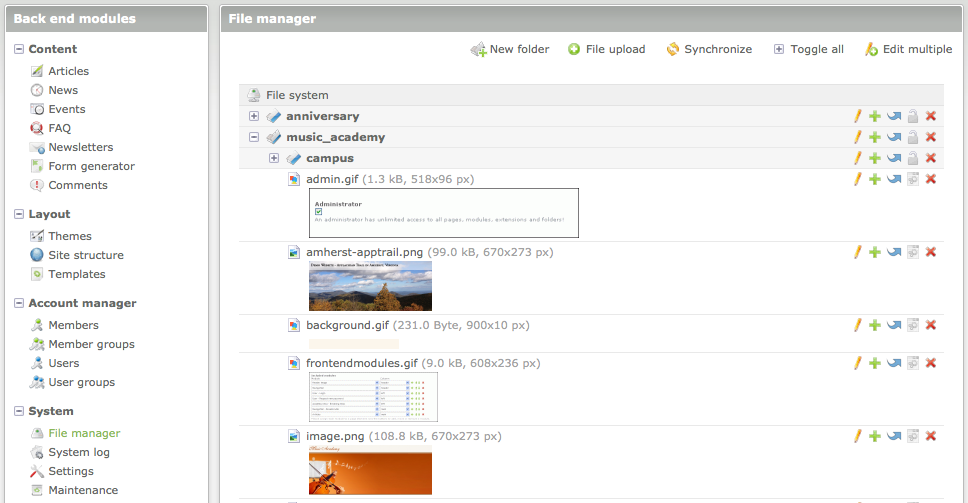The height and width of the screenshot is (503, 968).
Task: Collapse the music_academy folder
Action: tap(254, 137)
